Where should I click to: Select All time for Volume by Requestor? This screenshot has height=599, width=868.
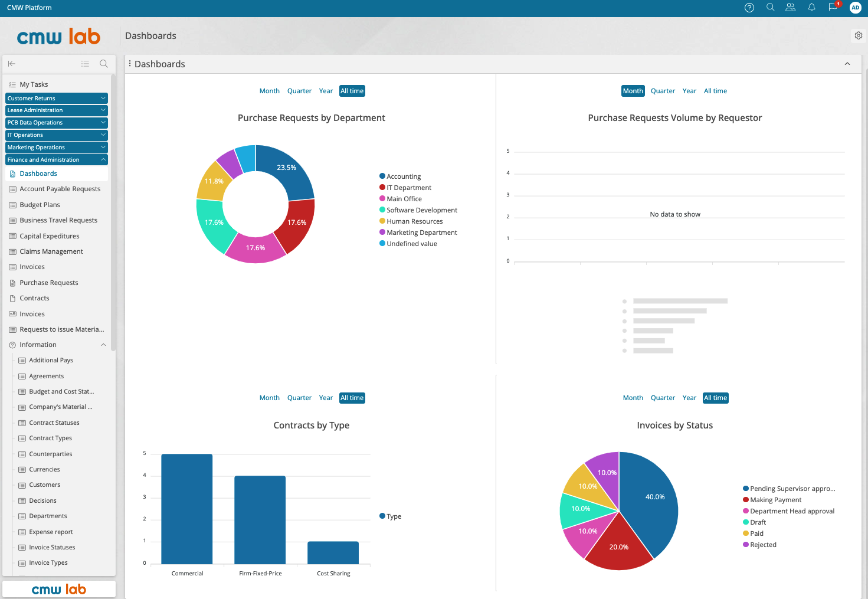715,91
